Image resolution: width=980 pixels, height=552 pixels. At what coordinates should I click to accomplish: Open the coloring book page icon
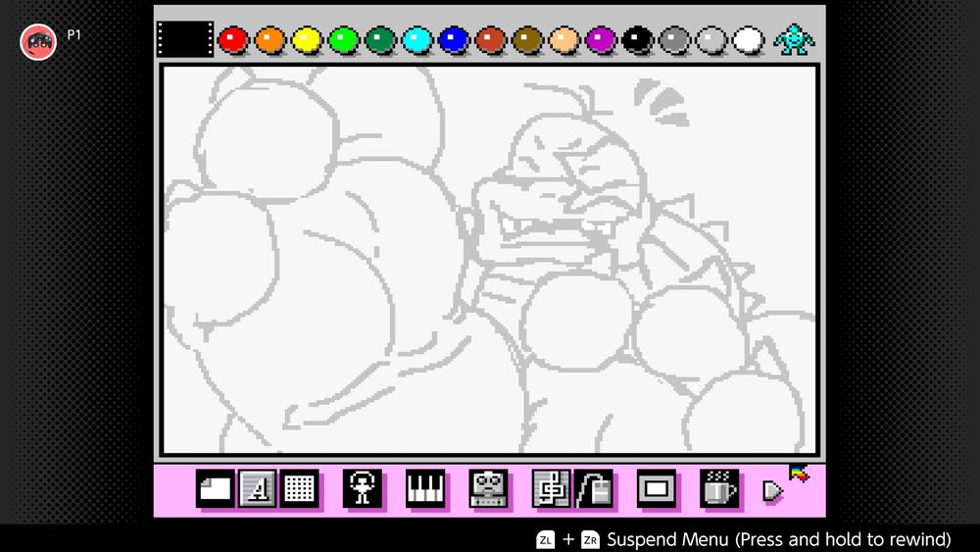pyautogui.click(x=215, y=488)
